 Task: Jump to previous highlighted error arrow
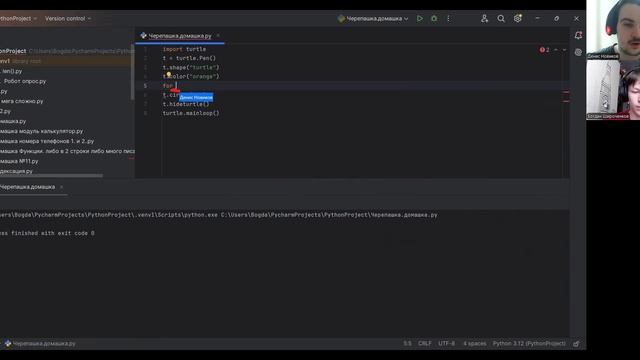tap(556, 50)
